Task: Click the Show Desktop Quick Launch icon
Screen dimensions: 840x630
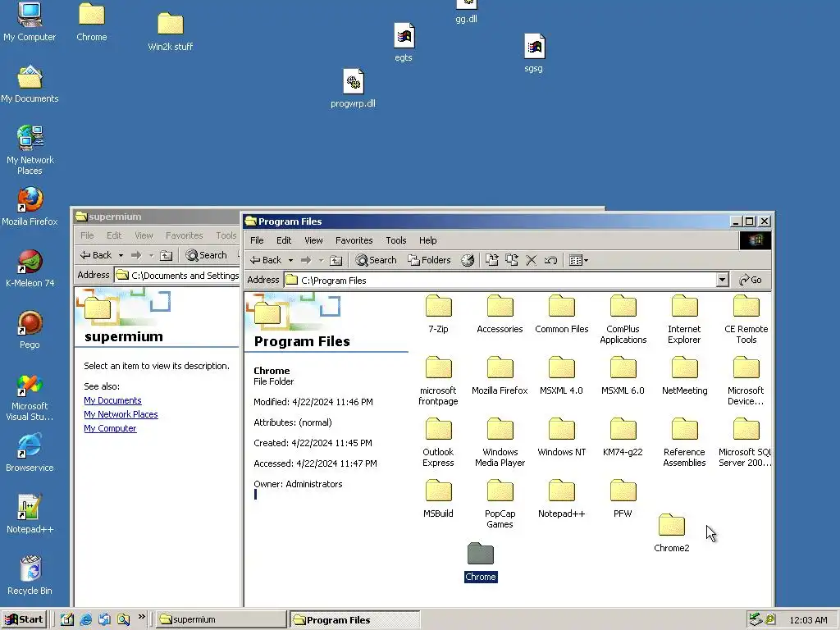Action: (x=67, y=620)
